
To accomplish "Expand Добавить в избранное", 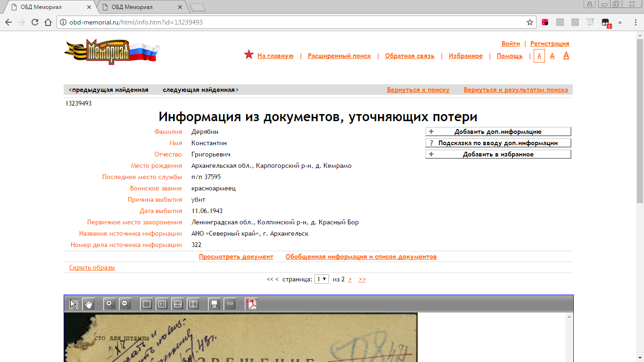I will (498, 154).
